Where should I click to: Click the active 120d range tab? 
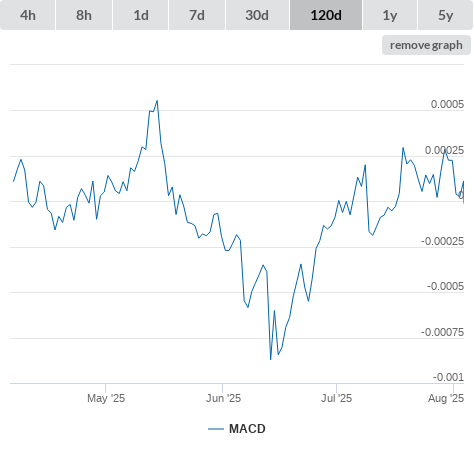pos(326,15)
